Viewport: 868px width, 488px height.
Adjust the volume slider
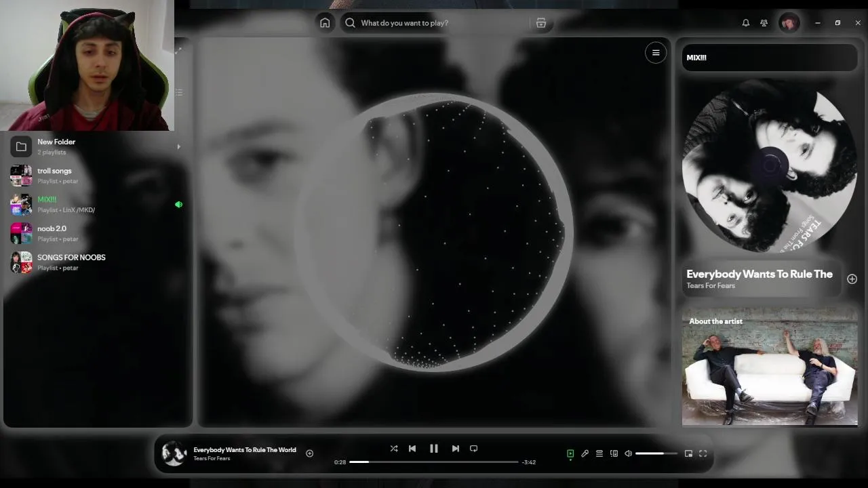pos(656,453)
